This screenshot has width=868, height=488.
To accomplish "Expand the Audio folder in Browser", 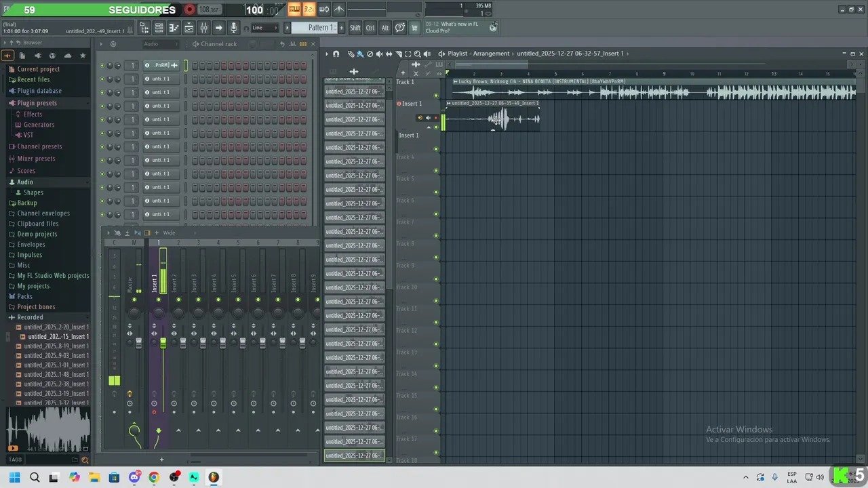I will click(24, 182).
